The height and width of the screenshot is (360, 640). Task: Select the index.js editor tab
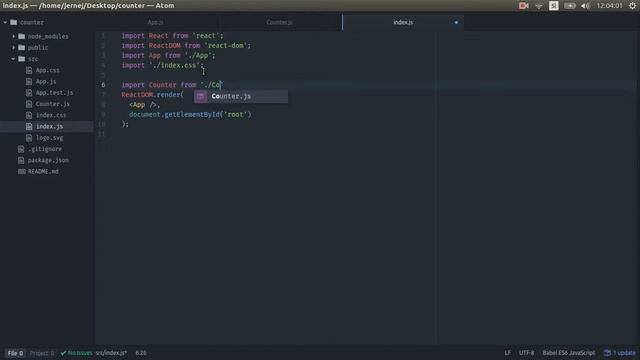point(403,22)
